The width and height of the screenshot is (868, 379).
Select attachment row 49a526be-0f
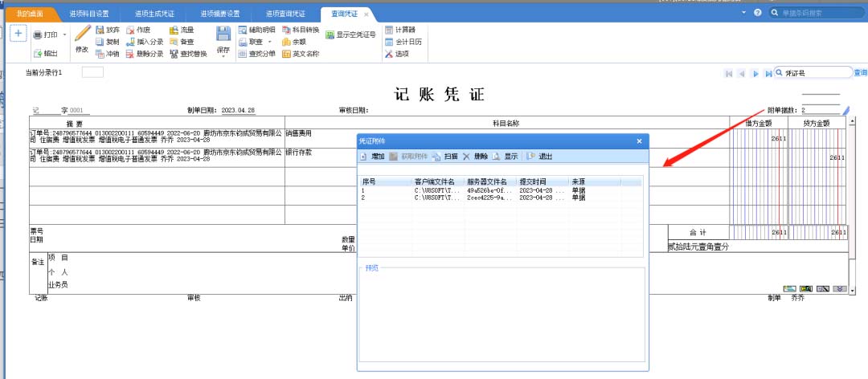pyautogui.click(x=501, y=190)
